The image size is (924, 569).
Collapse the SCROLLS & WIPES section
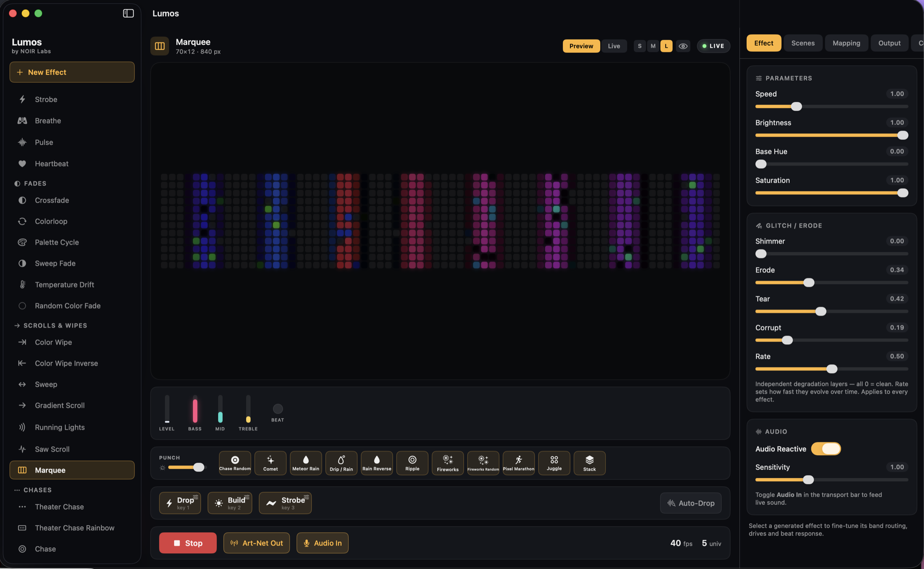51,325
